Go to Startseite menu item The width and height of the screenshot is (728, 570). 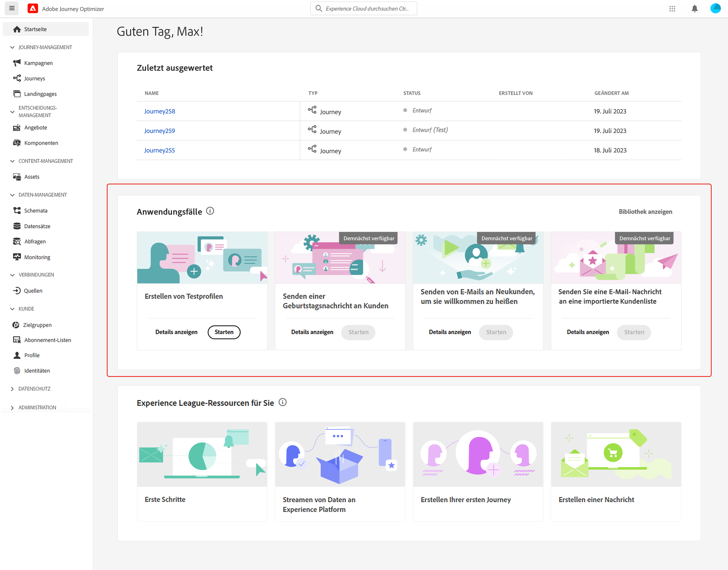35,29
